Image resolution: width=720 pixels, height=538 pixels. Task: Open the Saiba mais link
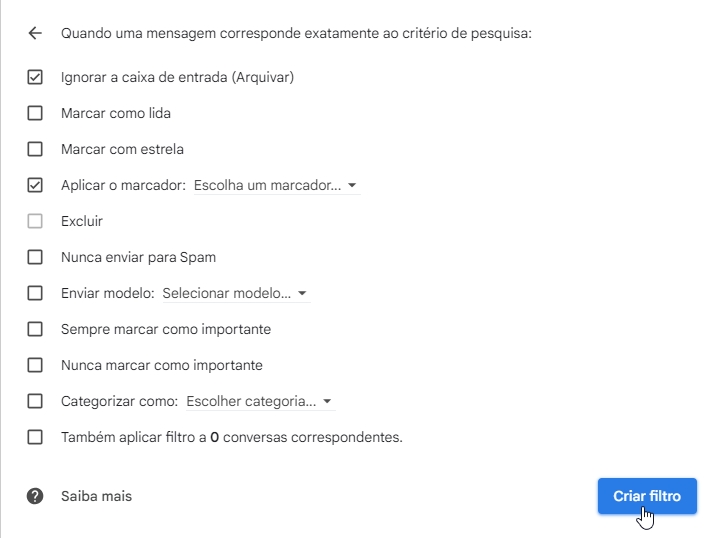coord(96,496)
